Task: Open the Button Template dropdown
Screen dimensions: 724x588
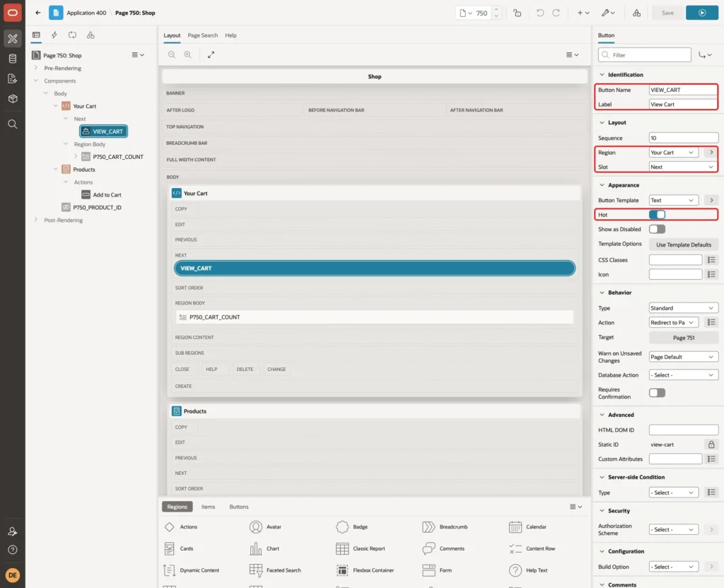Action: point(673,200)
